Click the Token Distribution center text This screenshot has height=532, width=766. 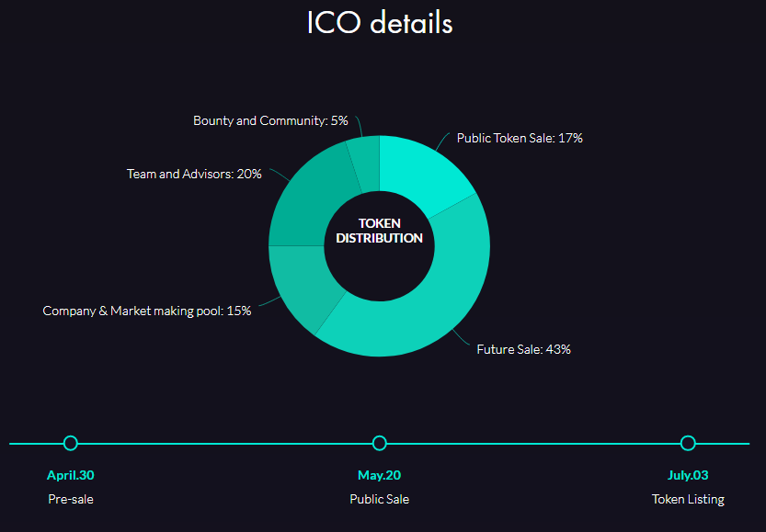pyautogui.click(x=380, y=231)
